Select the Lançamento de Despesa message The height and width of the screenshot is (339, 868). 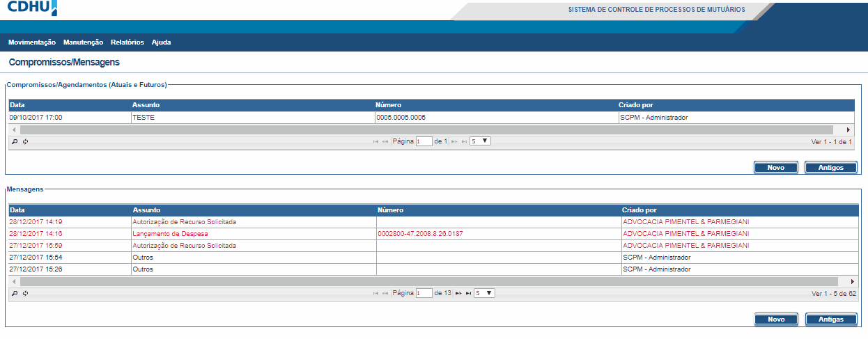433,234
